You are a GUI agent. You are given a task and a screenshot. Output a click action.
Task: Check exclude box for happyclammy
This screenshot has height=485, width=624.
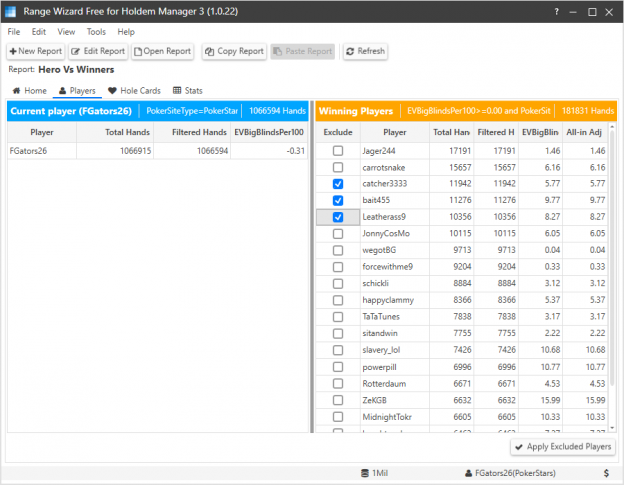pyautogui.click(x=338, y=300)
